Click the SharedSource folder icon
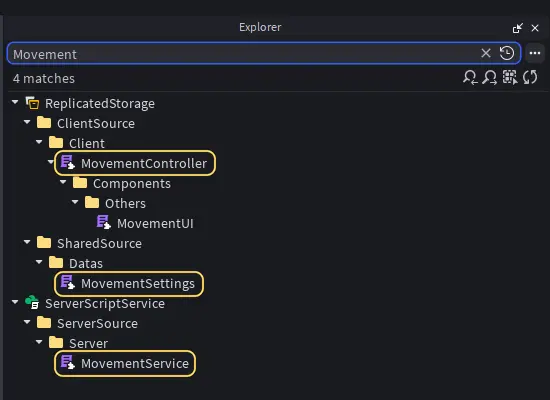Viewport: 550px width, 400px height. pos(44,243)
